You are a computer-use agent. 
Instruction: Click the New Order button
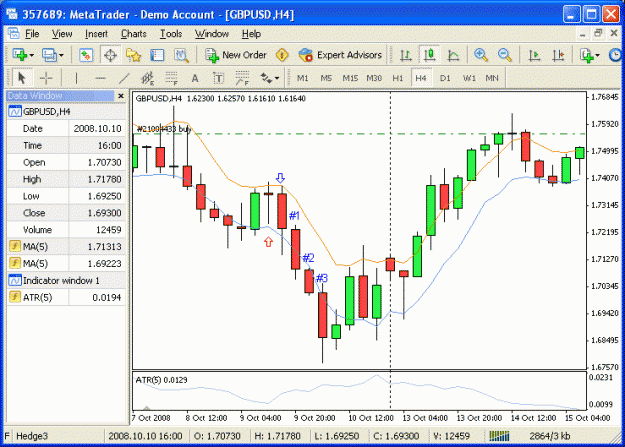(236, 55)
